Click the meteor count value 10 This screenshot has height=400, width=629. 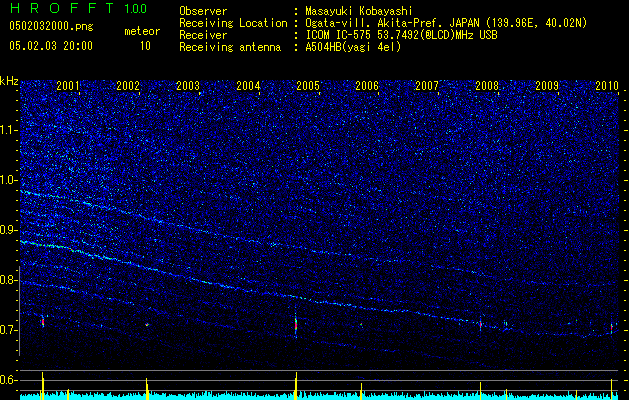(x=145, y=46)
